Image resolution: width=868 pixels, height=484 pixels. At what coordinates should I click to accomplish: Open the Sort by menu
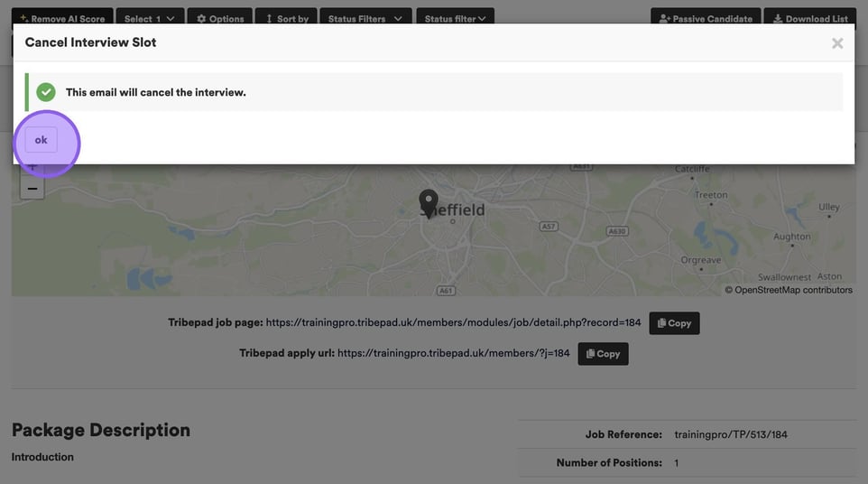(286, 18)
